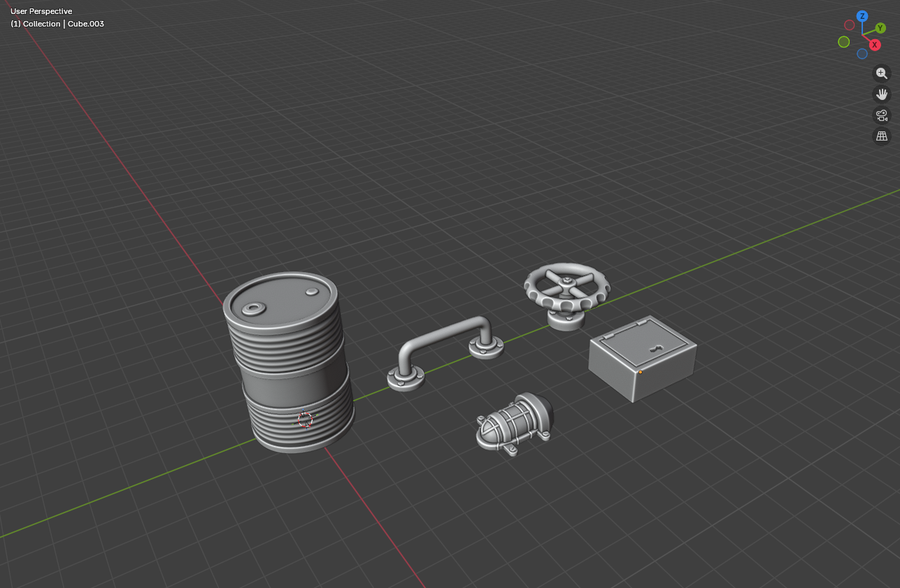Click the Collection | Cube.003 object label
The width and height of the screenshot is (900, 588).
[57, 24]
